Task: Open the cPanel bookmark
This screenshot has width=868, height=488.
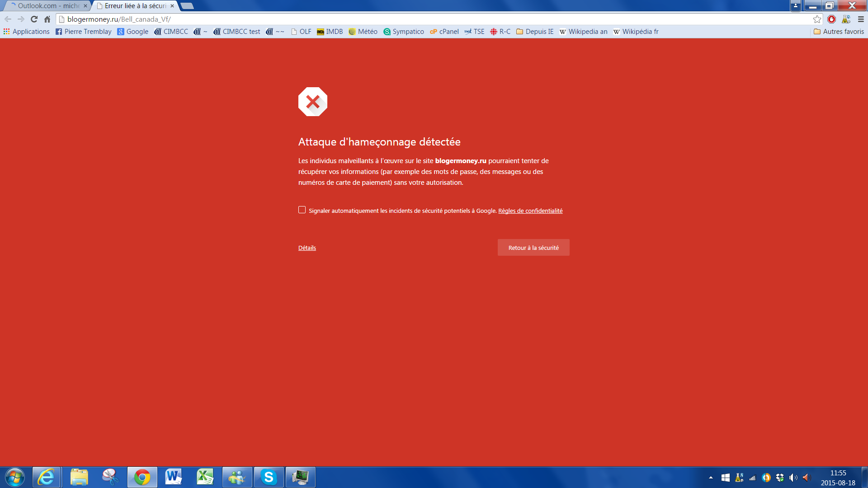Action: (444, 32)
